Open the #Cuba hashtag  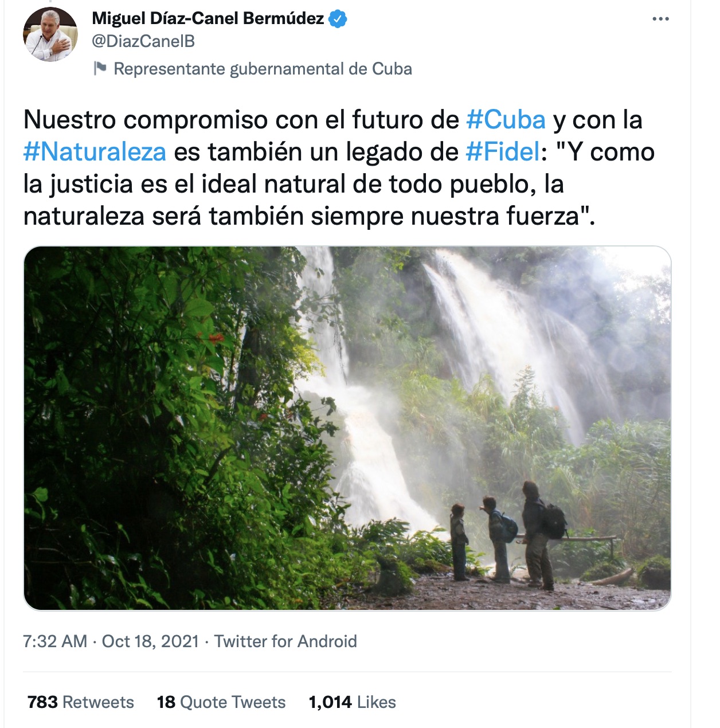point(506,120)
